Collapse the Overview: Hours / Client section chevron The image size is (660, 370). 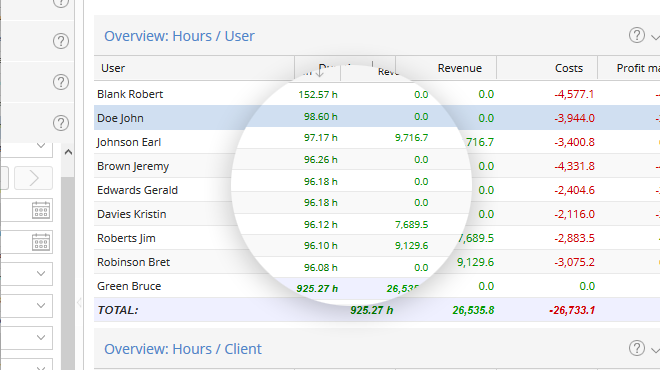pyautogui.click(x=655, y=350)
